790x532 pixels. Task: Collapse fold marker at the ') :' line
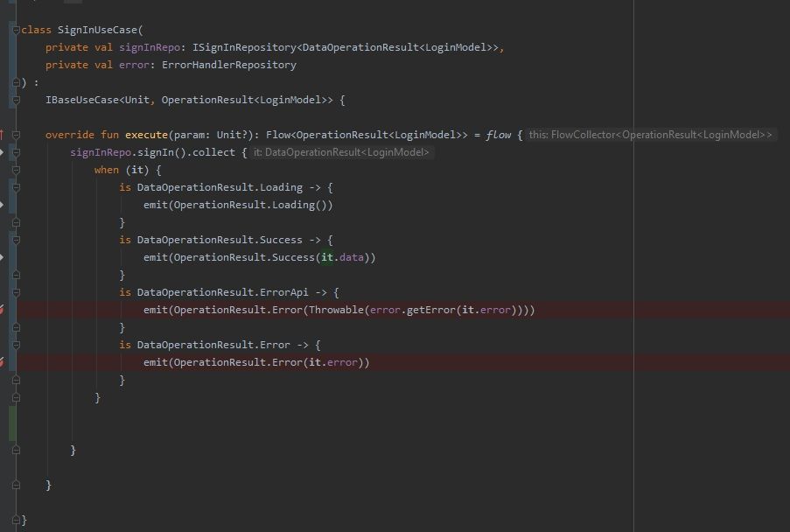click(16, 82)
